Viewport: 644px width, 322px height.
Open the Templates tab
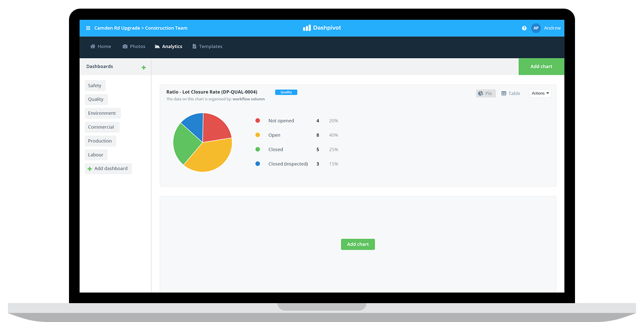tap(207, 46)
